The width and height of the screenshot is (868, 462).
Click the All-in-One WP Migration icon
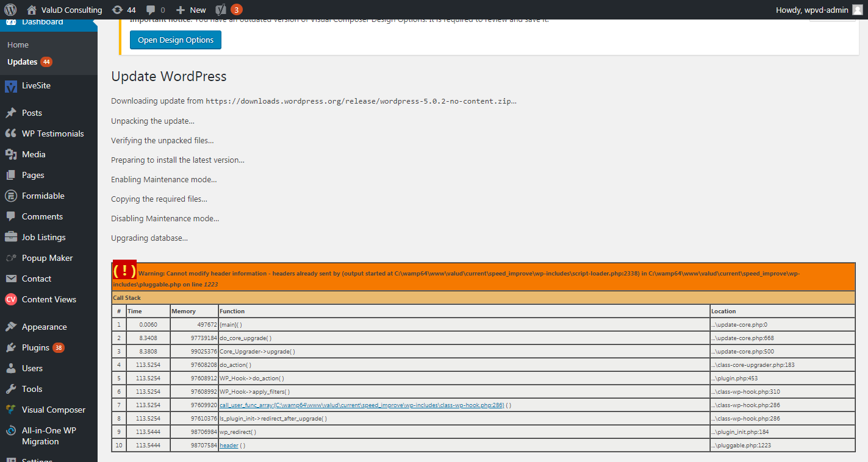click(10, 431)
